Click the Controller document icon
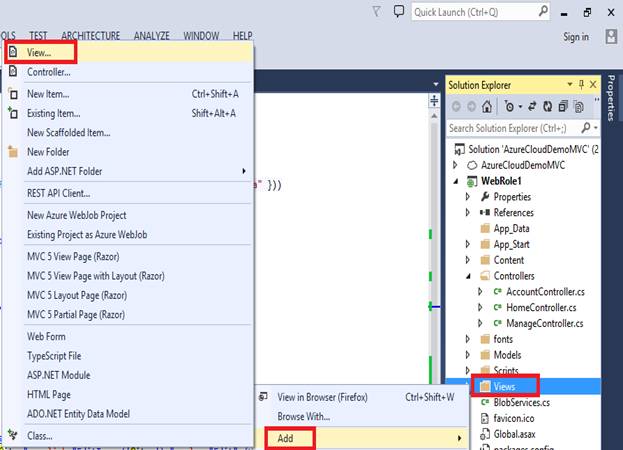This screenshot has height=450, width=623. [13, 71]
